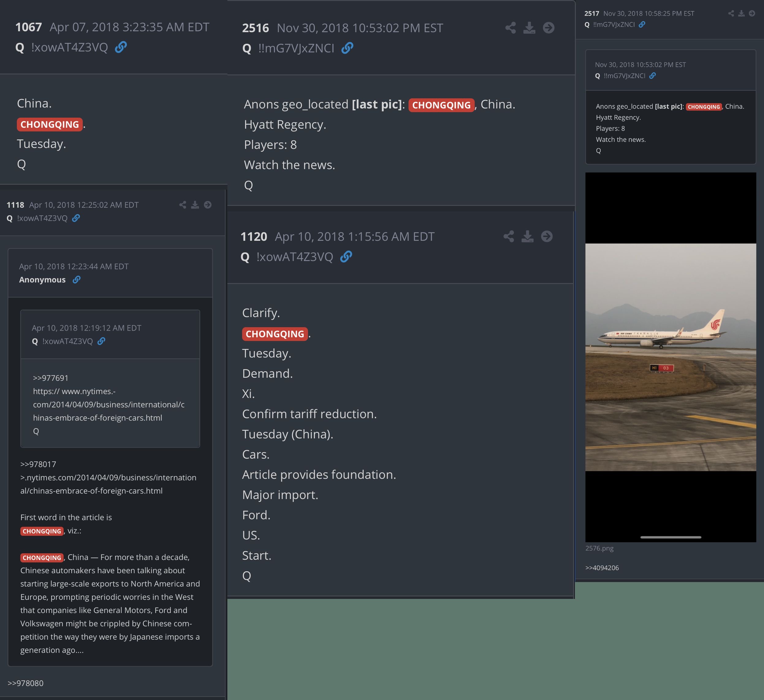Click link icon in quoted post inside 2517
Image resolution: width=764 pixels, height=700 pixels.
point(652,76)
